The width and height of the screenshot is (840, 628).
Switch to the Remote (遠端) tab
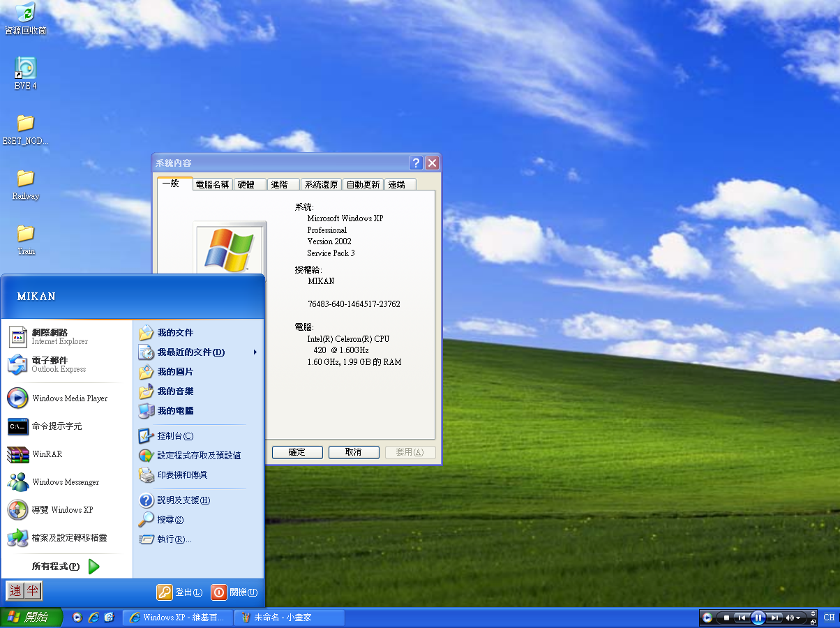[x=400, y=185]
